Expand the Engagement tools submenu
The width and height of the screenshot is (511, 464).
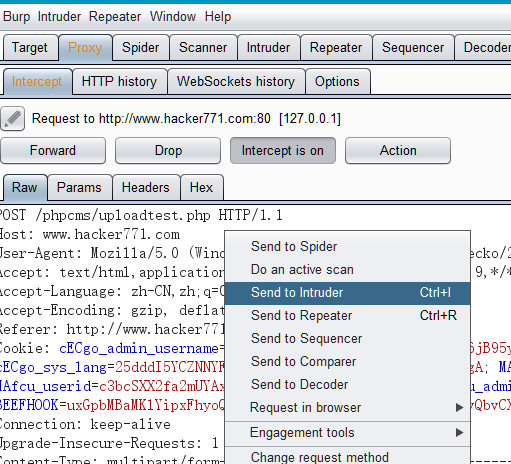pos(347,433)
